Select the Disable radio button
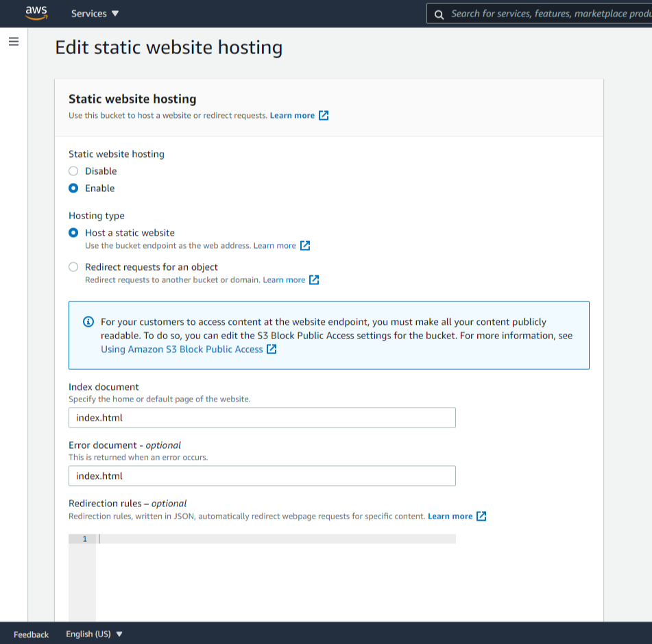 73,171
